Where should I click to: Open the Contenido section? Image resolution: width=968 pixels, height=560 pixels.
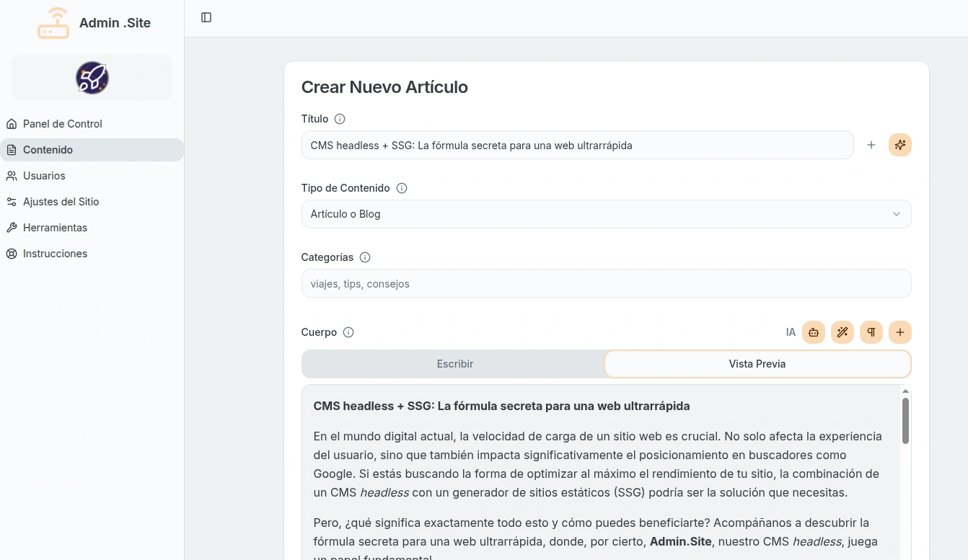coord(48,150)
